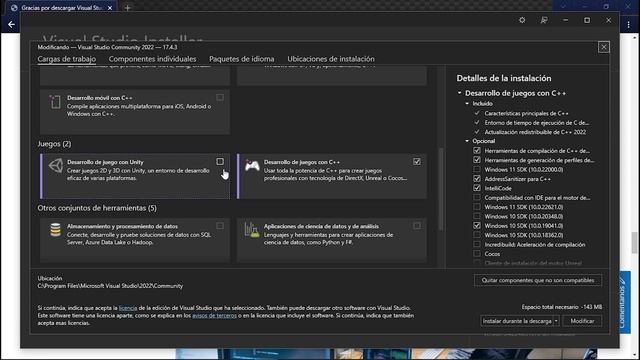Uncheck IntelliCode option

[477, 188]
